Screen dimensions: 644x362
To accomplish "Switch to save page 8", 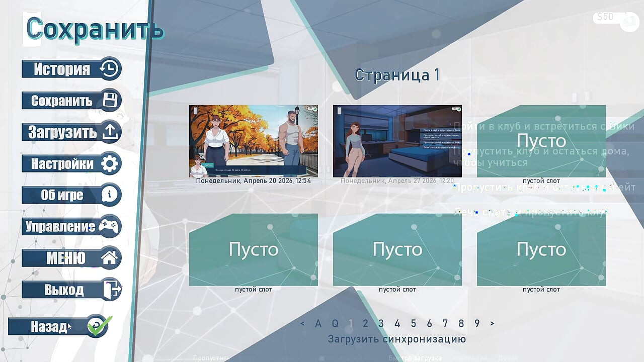I will [461, 323].
